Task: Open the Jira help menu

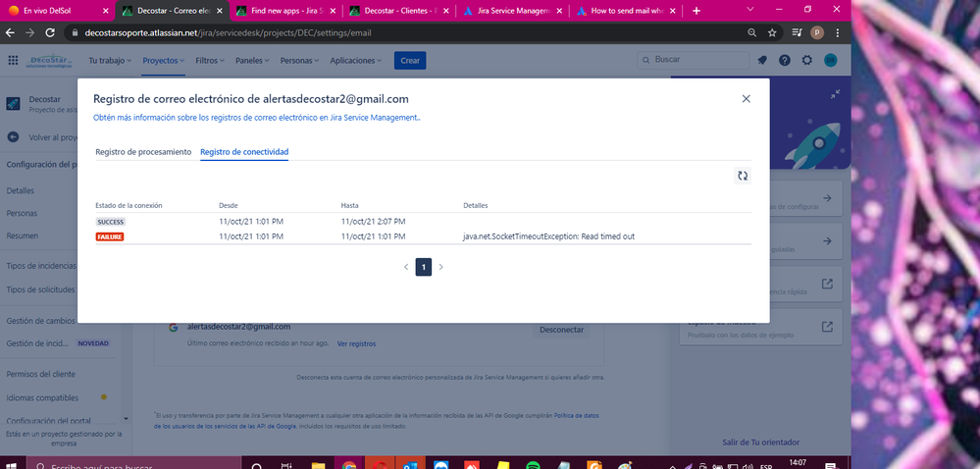Action: [x=785, y=60]
